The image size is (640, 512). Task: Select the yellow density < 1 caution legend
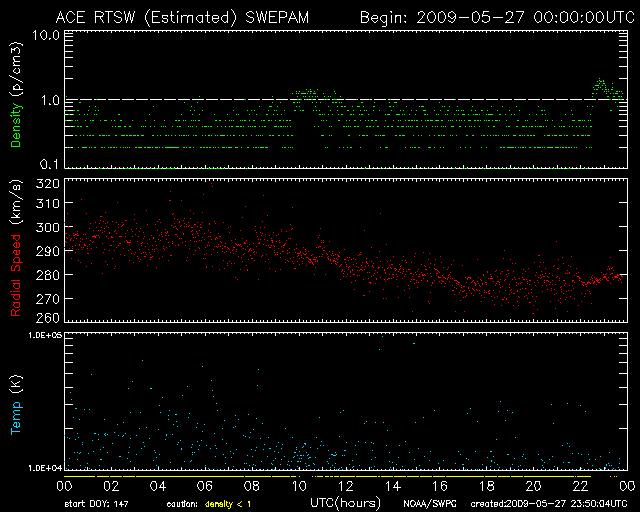point(228,505)
